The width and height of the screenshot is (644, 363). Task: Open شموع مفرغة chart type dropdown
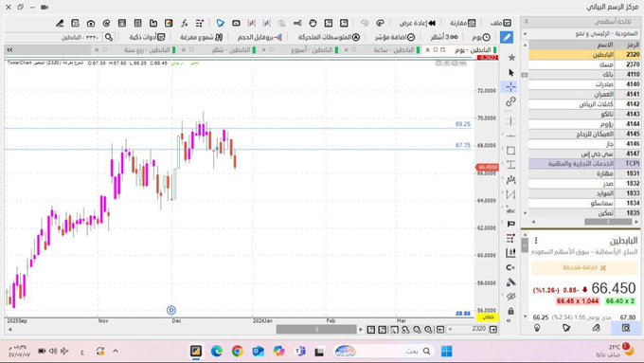click(x=201, y=37)
